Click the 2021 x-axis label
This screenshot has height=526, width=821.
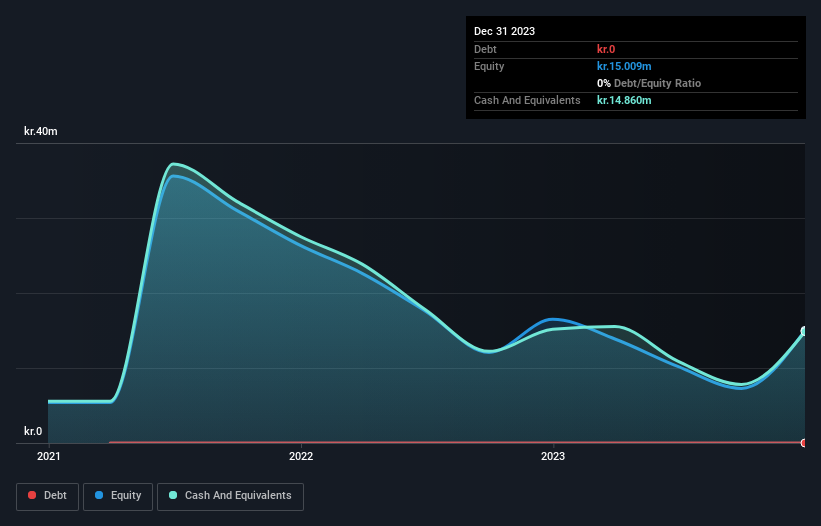(x=49, y=456)
